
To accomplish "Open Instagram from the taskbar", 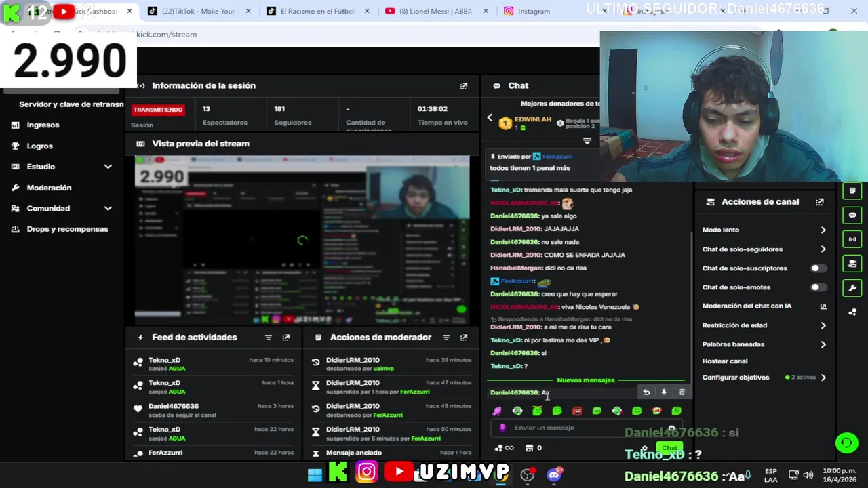I will [x=366, y=472].
